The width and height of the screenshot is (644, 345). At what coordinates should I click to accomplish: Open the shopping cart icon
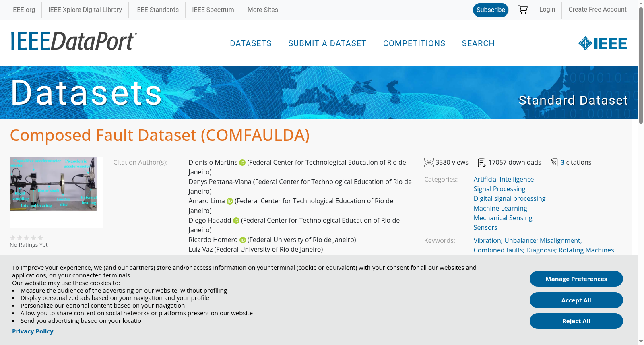[523, 10]
